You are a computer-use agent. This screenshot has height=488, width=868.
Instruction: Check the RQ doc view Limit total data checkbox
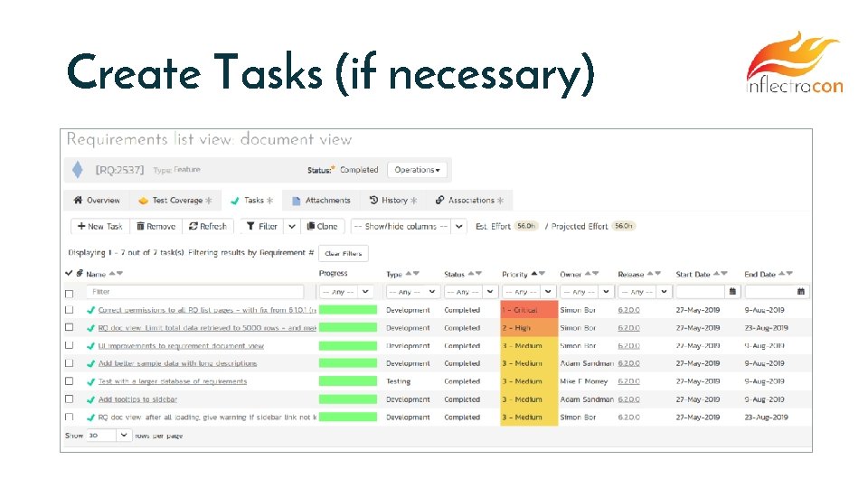70,327
